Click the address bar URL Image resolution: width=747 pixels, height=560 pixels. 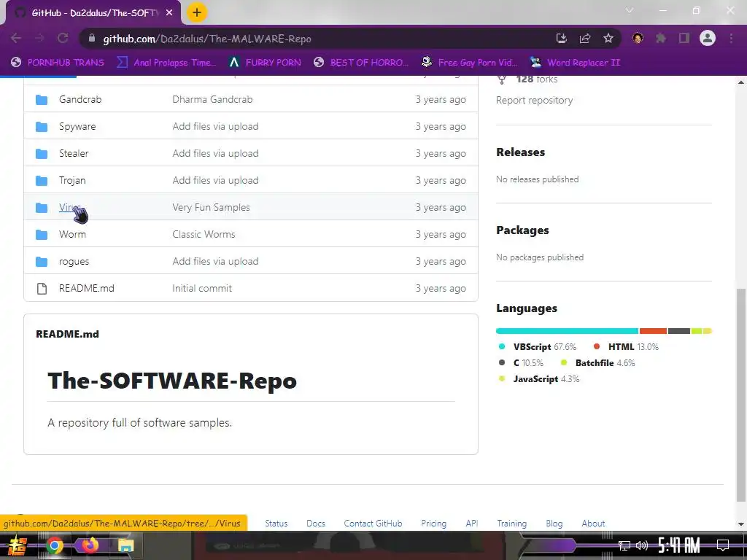point(207,39)
